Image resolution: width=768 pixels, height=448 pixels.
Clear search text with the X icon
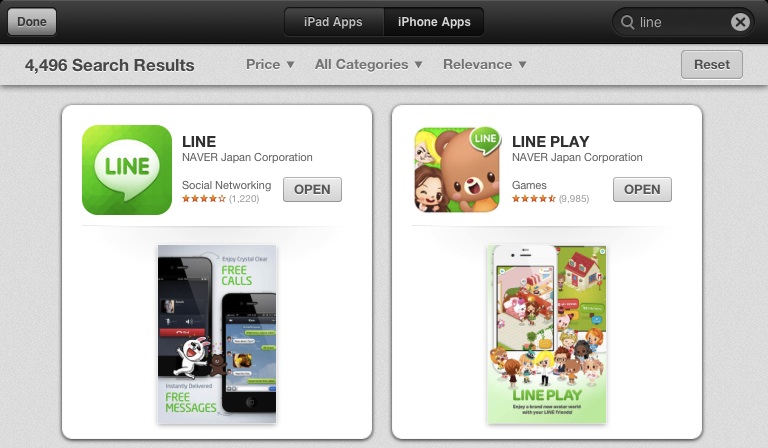(x=740, y=22)
